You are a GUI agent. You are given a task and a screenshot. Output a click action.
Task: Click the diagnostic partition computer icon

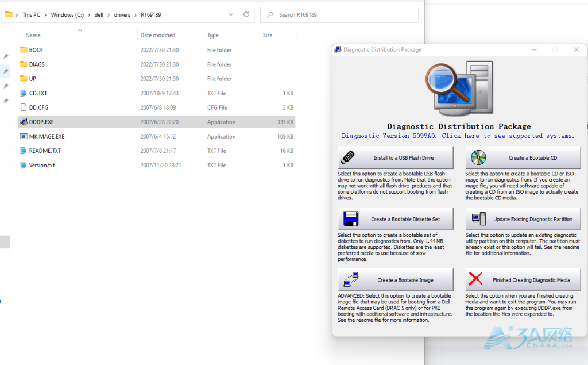(479, 219)
